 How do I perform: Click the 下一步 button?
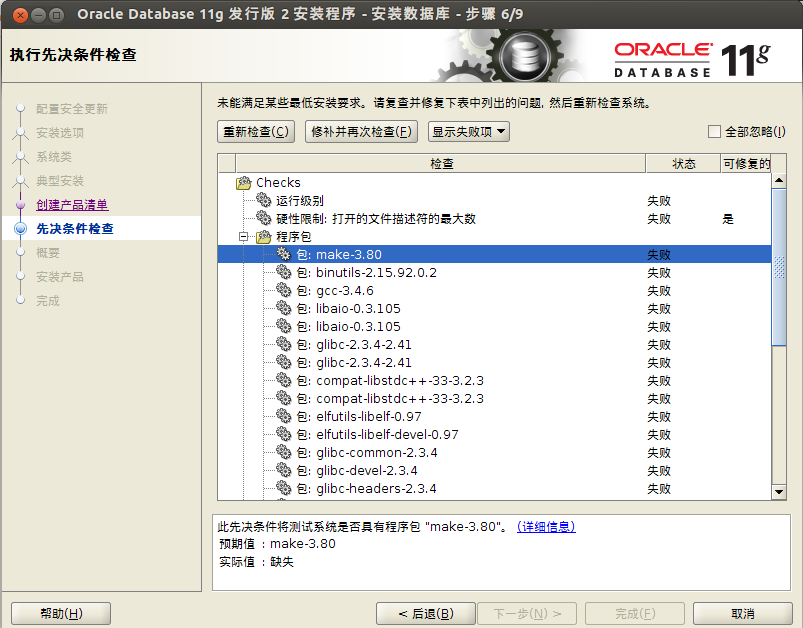pos(527,614)
